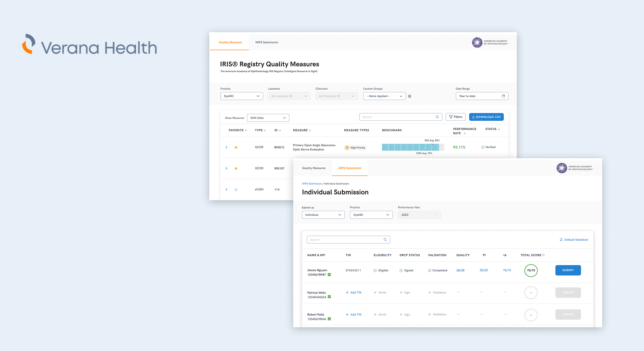Open the Filters button

point(455,117)
